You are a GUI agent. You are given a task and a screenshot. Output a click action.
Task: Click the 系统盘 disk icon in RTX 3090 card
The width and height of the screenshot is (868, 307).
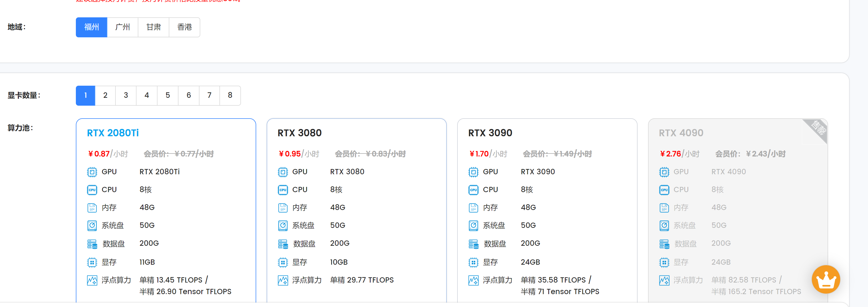[x=474, y=226]
